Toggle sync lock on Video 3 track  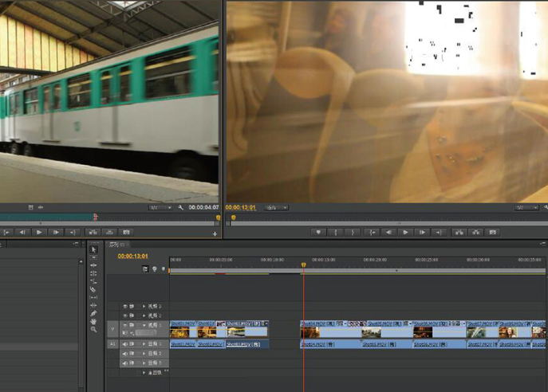click(132, 306)
